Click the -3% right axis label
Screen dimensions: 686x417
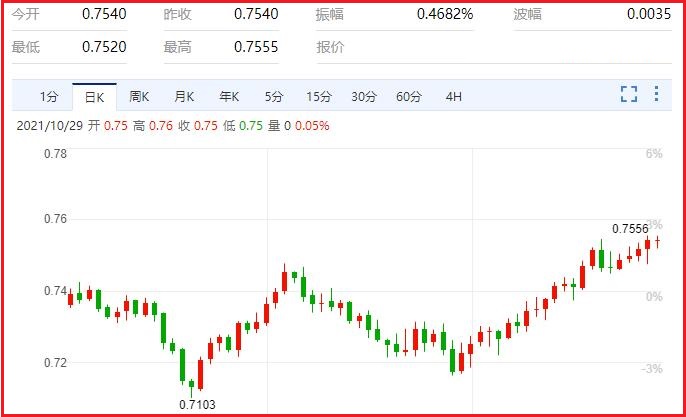[x=652, y=369]
